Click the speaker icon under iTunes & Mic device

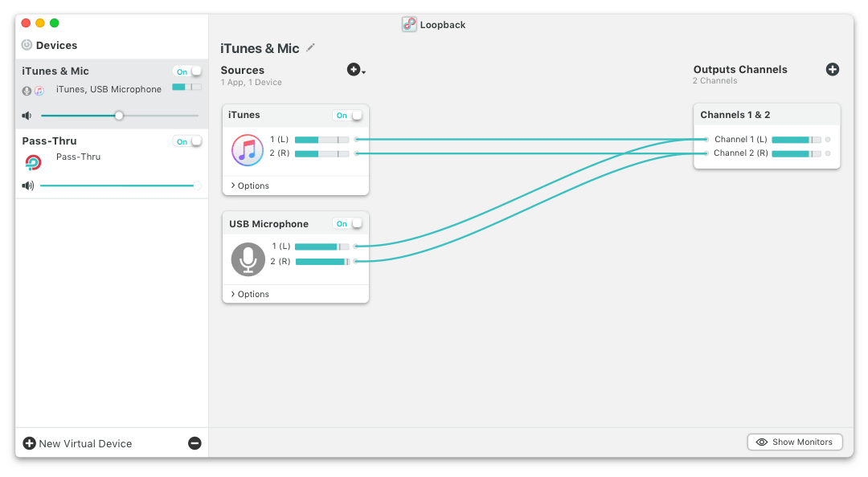click(27, 116)
